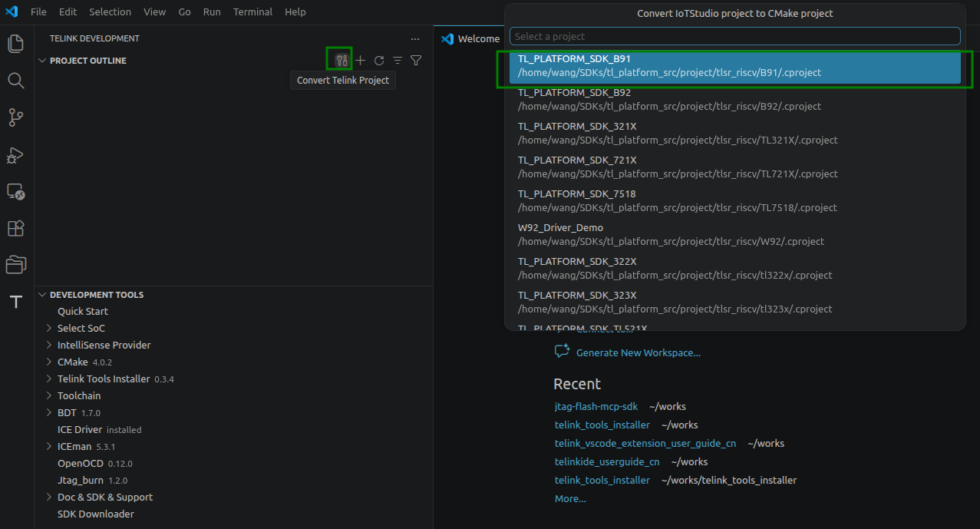Open Run and Debug view icon
The height and width of the screenshot is (529, 980).
pos(16,154)
